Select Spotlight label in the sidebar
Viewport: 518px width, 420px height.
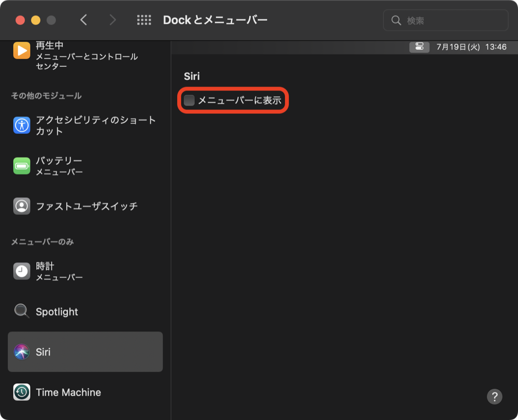click(57, 312)
